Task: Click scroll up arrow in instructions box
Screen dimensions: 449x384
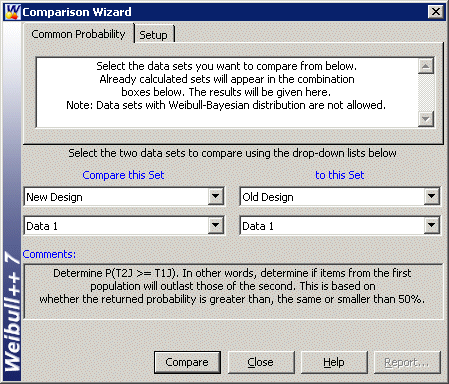Action: coord(426,66)
